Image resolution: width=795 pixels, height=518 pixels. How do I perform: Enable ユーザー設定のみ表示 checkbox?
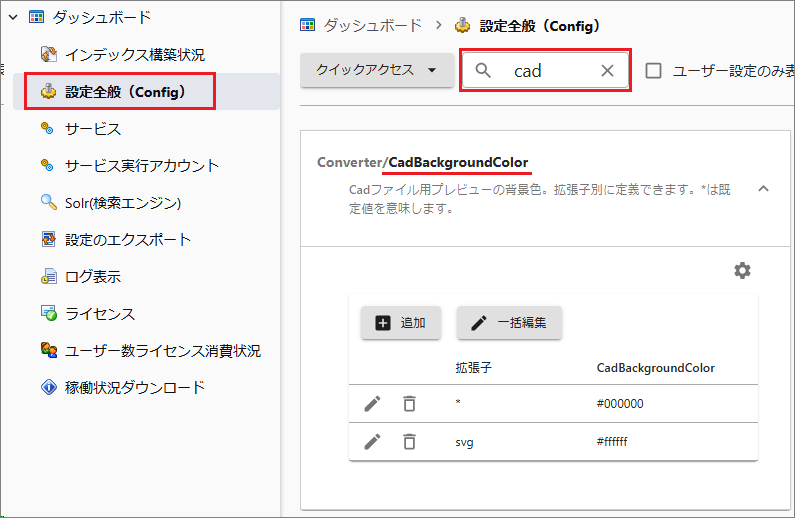pos(654,71)
